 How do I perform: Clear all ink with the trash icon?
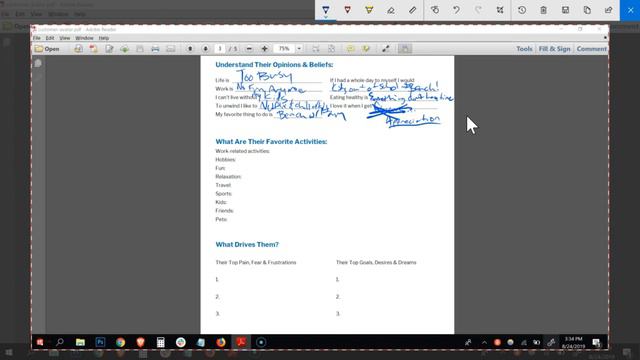[x=543, y=10]
